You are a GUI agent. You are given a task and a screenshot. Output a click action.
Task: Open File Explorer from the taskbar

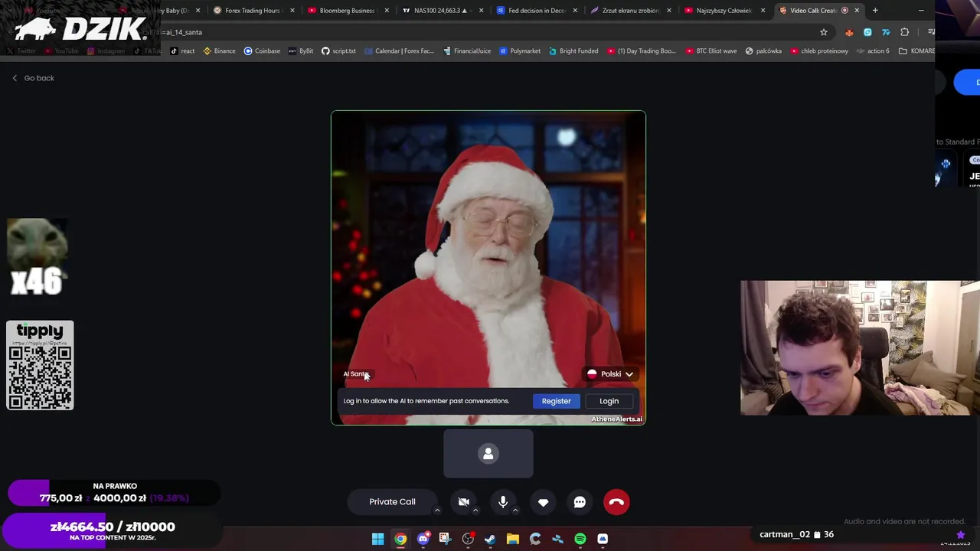point(512,539)
